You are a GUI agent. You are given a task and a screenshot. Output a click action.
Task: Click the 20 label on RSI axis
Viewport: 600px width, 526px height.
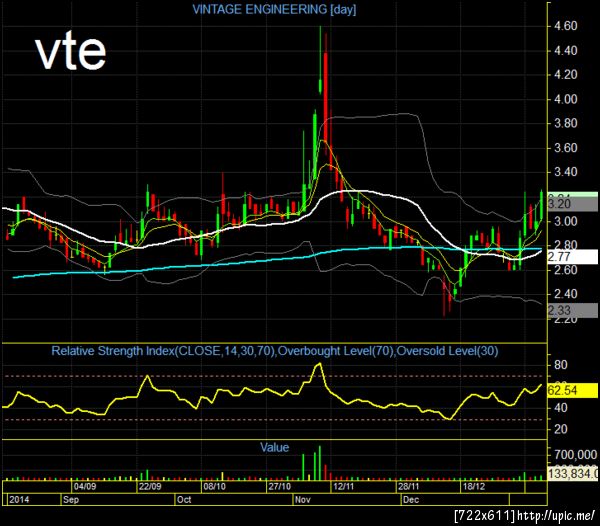tap(561, 429)
